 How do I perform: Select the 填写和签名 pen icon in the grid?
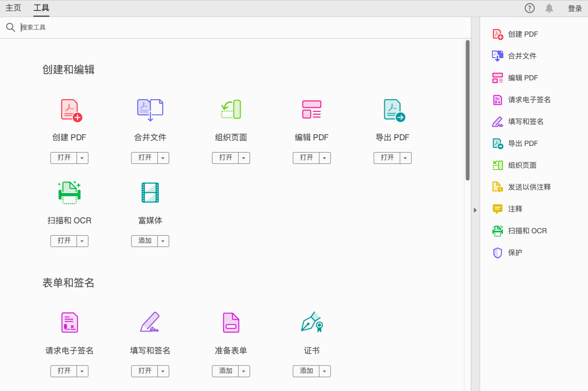tap(150, 323)
